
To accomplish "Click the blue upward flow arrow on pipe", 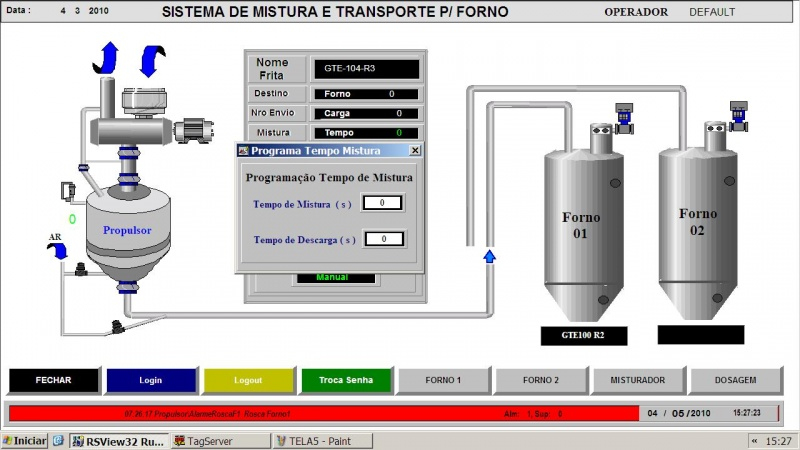I will 489,256.
